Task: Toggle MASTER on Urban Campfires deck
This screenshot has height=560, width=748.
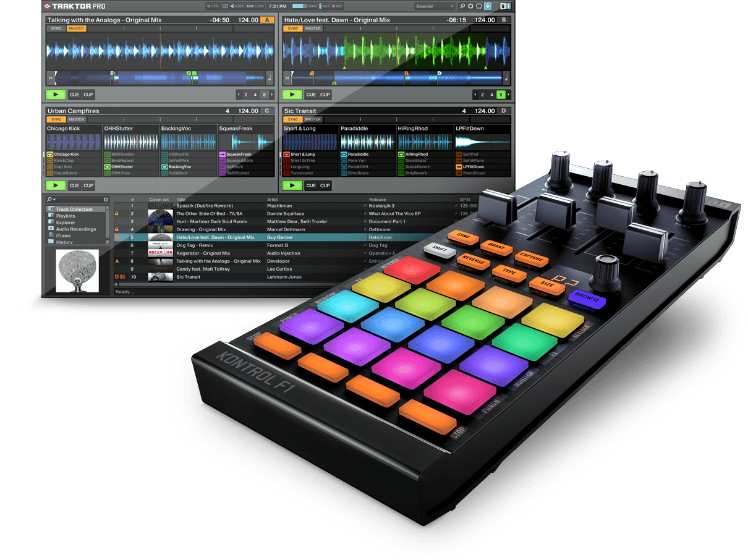Action: point(77,119)
